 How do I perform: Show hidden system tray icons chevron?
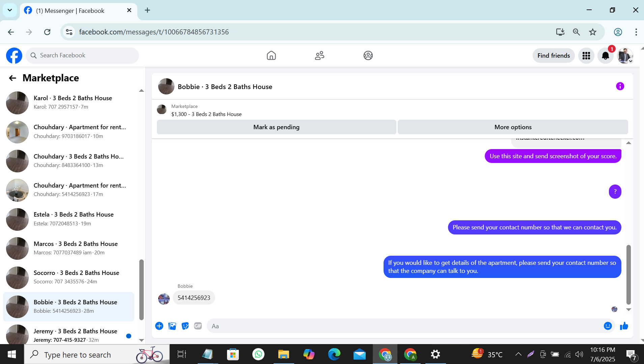pos(518,354)
